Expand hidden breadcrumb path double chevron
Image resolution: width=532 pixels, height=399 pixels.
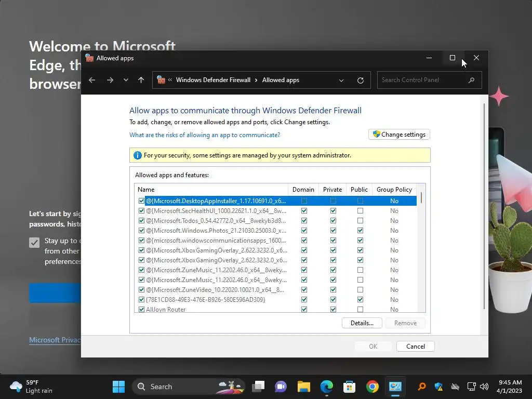click(x=170, y=80)
